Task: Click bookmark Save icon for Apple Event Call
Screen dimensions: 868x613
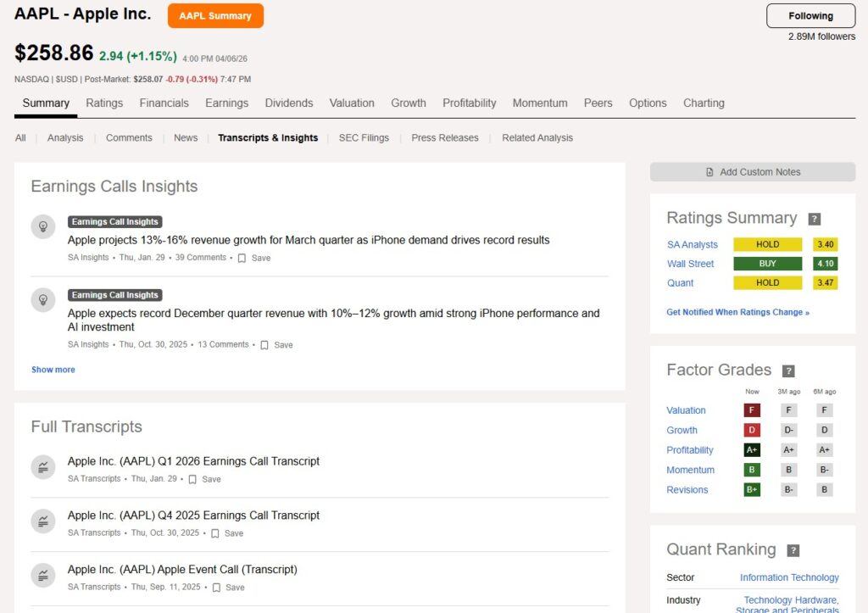Action: pos(216,588)
